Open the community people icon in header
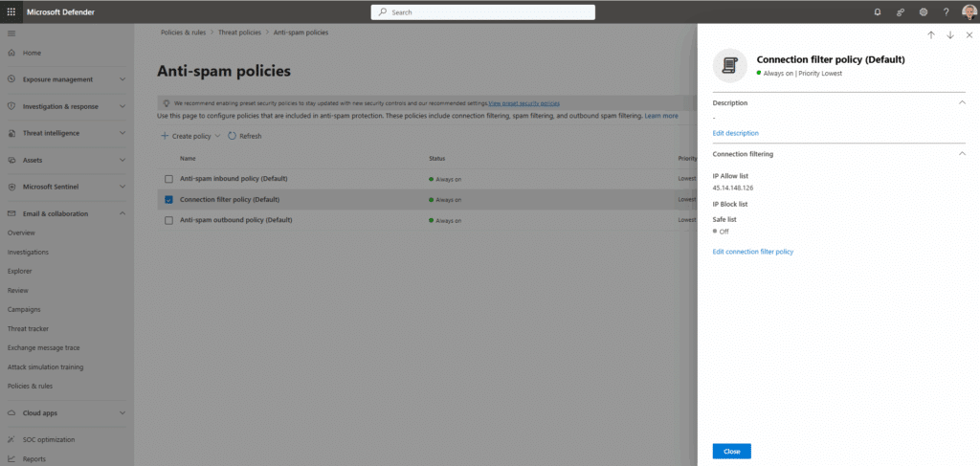Screen dimensions: 980x466 coord(901,11)
